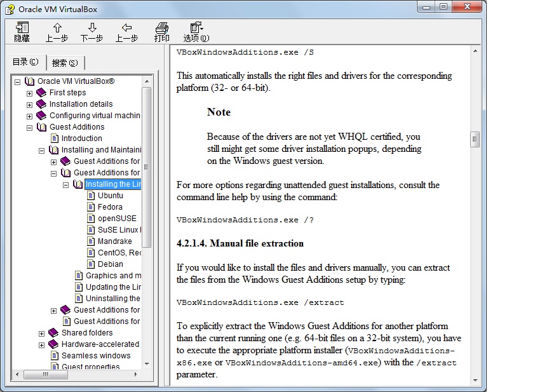Click the tree vertical scrollbar thumb
The image size is (549, 392).
coord(147,167)
